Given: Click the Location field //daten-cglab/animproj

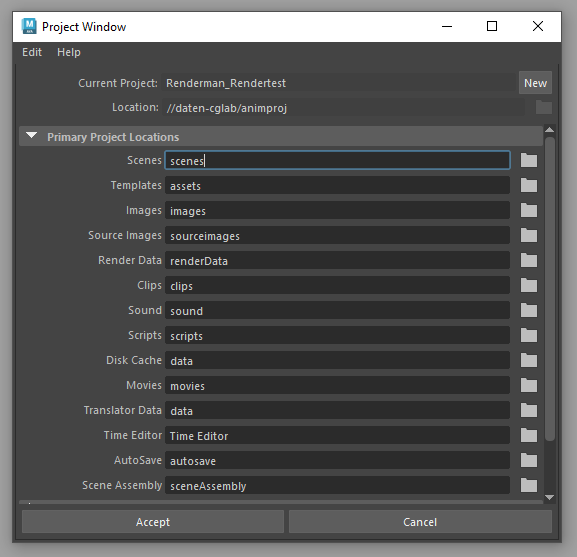Looking at the screenshot, I should [343, 108].
